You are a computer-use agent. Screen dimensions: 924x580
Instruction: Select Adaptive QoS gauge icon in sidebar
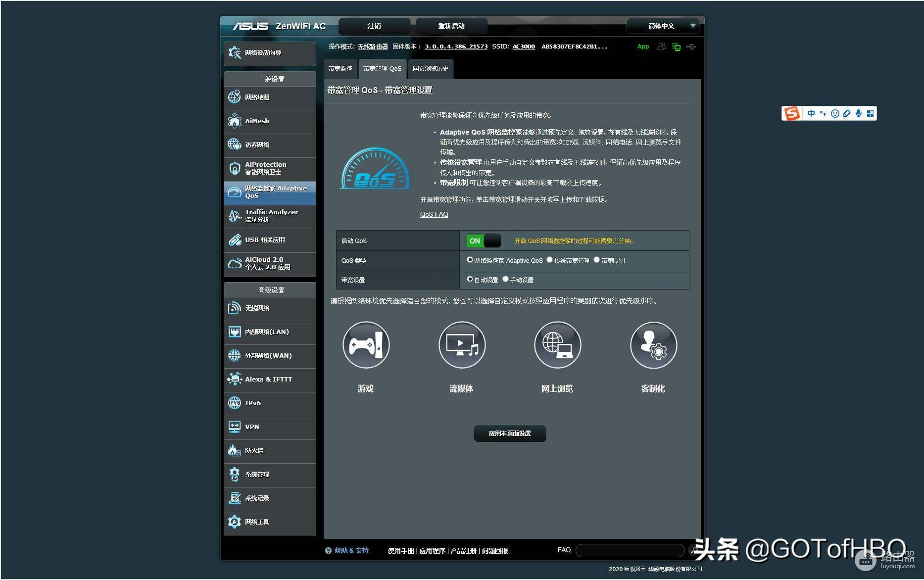tap(235, 192)
